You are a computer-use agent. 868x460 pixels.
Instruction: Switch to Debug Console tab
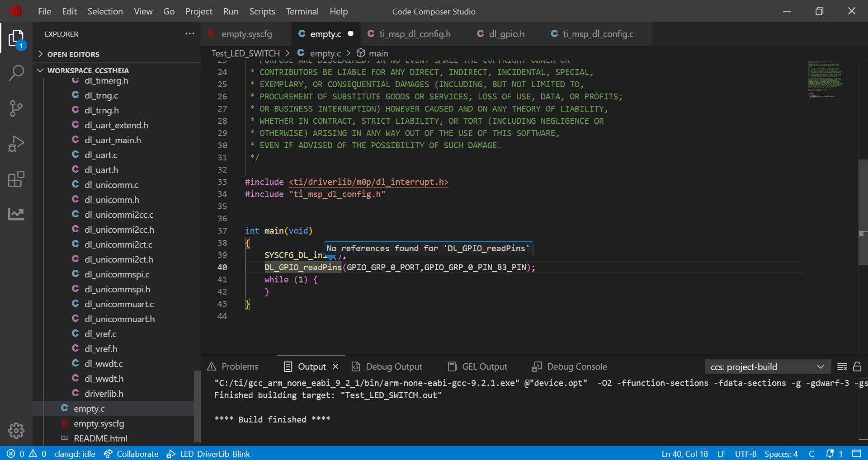point(570,366)
